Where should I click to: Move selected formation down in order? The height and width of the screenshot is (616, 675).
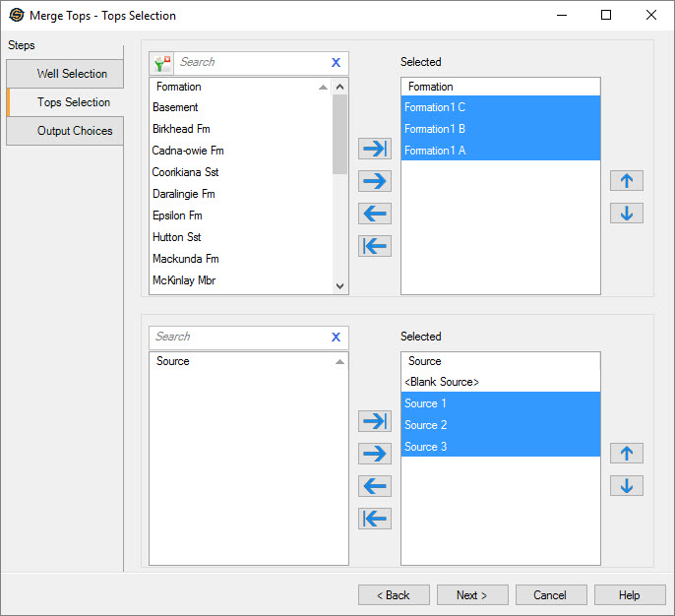point(626,213)
